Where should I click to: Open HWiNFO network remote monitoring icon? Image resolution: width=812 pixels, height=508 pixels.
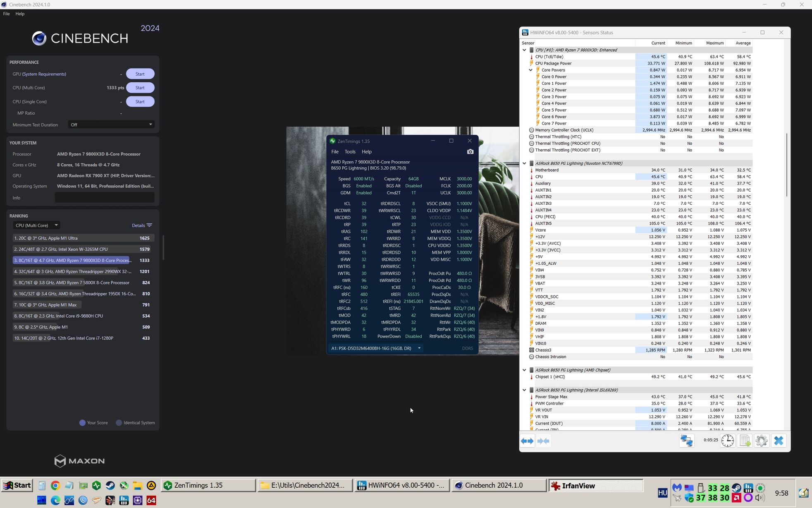[x=686, y=441]
